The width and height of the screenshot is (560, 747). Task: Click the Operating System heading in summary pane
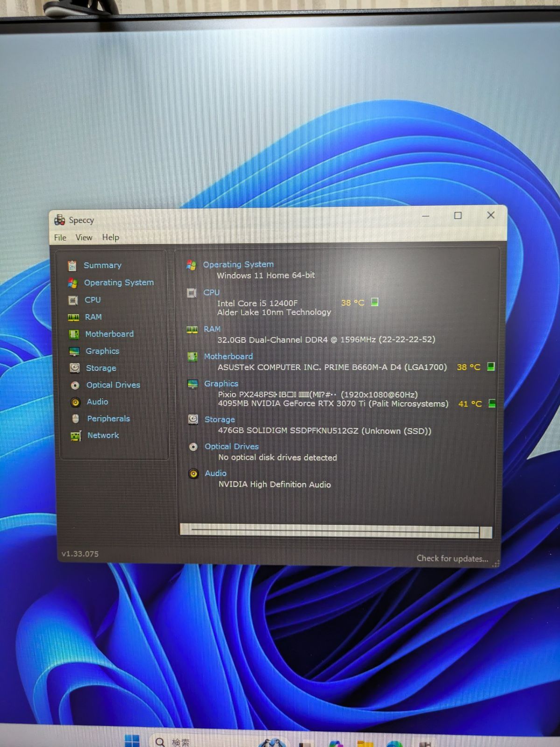tap(238, 264)
